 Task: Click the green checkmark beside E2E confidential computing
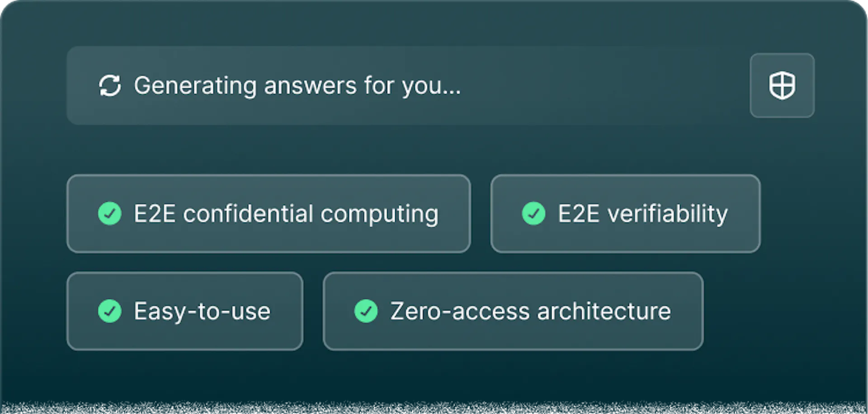click(x=110, y=213)
